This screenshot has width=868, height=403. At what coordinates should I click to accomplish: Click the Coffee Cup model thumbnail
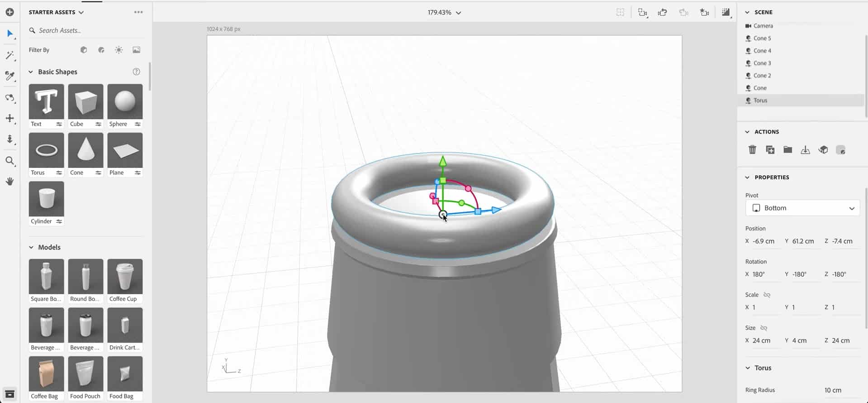(x=125, y=277)
